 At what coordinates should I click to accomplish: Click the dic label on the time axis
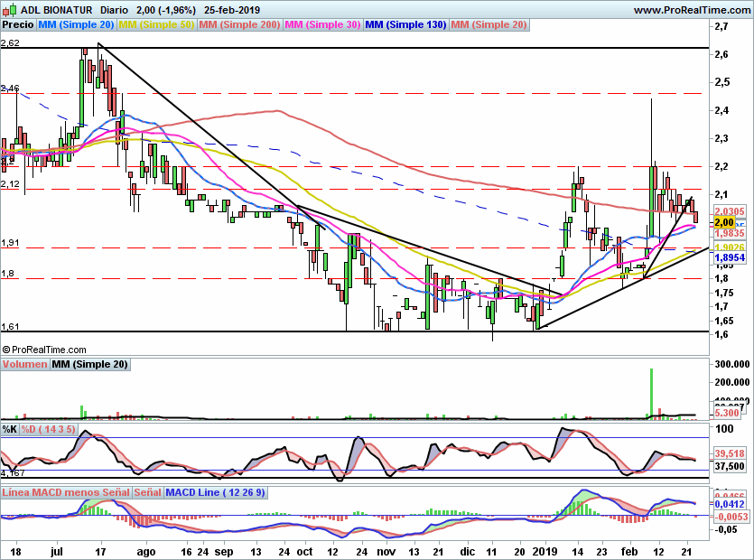pos(468,551)
